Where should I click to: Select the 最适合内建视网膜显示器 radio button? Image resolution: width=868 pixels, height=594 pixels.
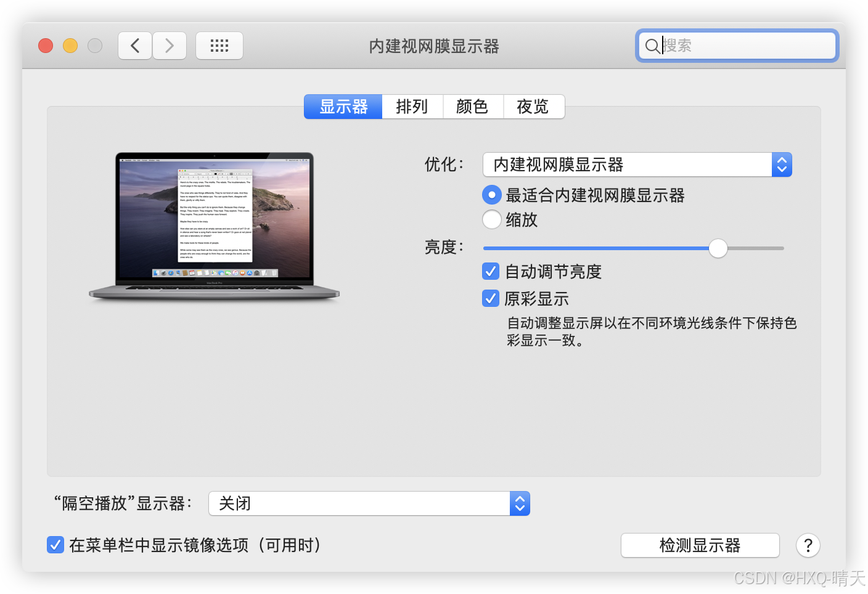point(491,195)
